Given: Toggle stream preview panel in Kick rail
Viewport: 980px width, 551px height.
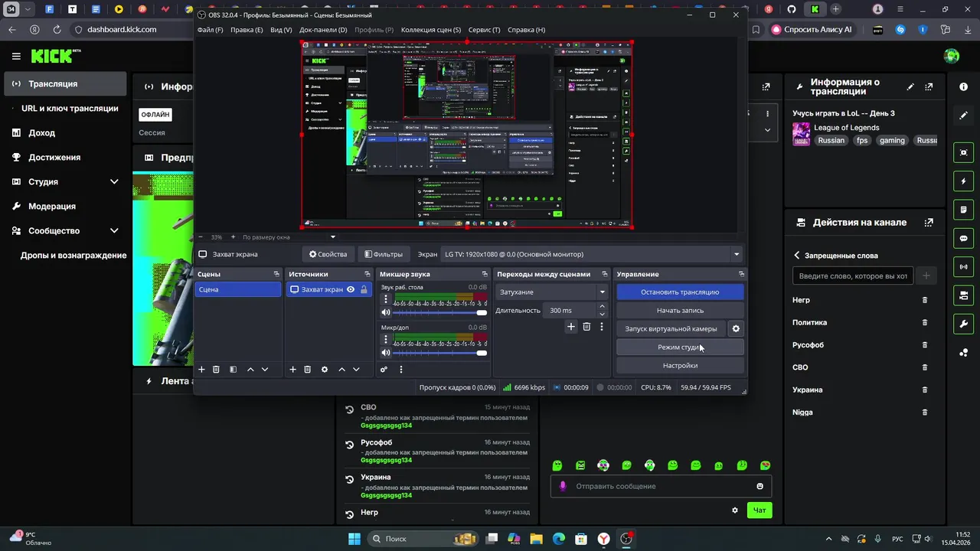Looking at the screenshot, I should 963,152.
